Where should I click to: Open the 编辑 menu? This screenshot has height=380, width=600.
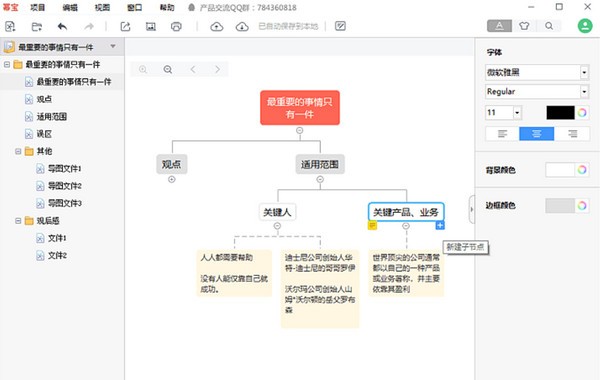(70, 7)
